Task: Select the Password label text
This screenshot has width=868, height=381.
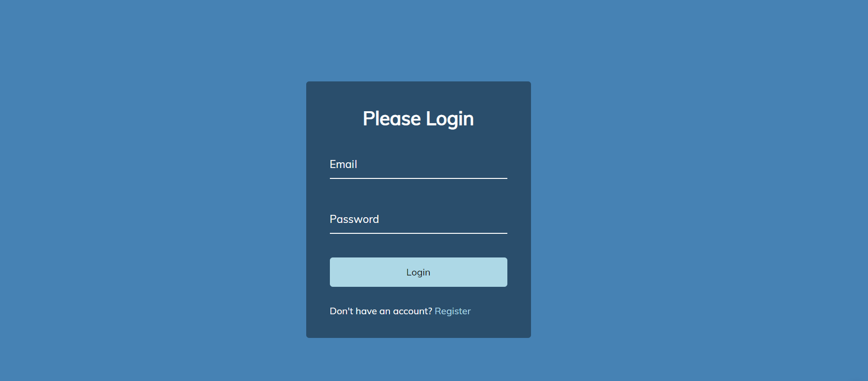Action: click(x=354, y=219)
